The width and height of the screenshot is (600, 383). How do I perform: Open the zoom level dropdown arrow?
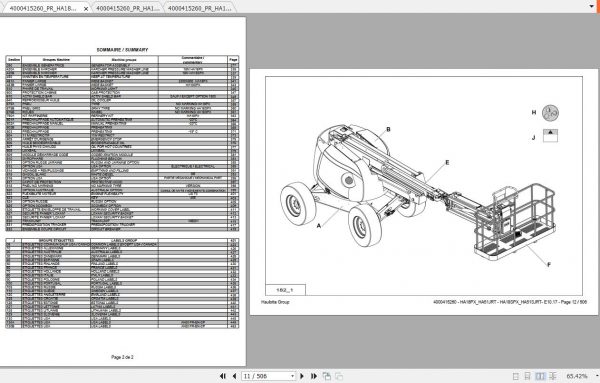[596, 376]
